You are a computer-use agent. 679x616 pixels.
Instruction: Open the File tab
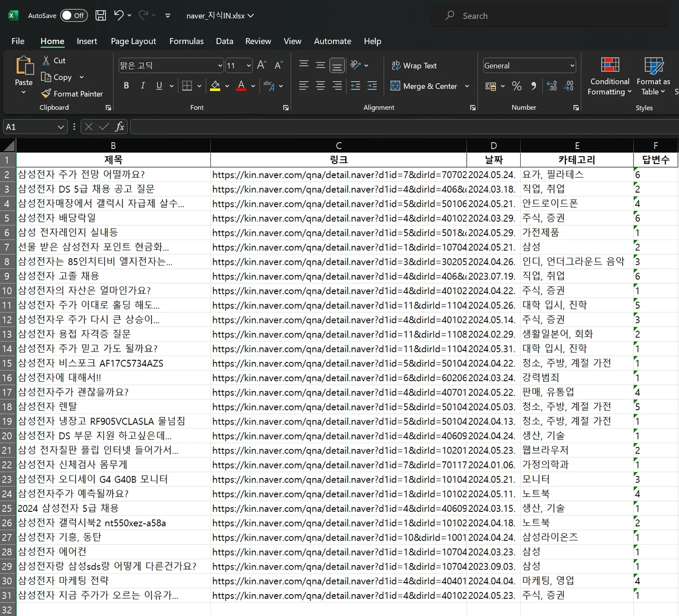click(x=18, y=41)
